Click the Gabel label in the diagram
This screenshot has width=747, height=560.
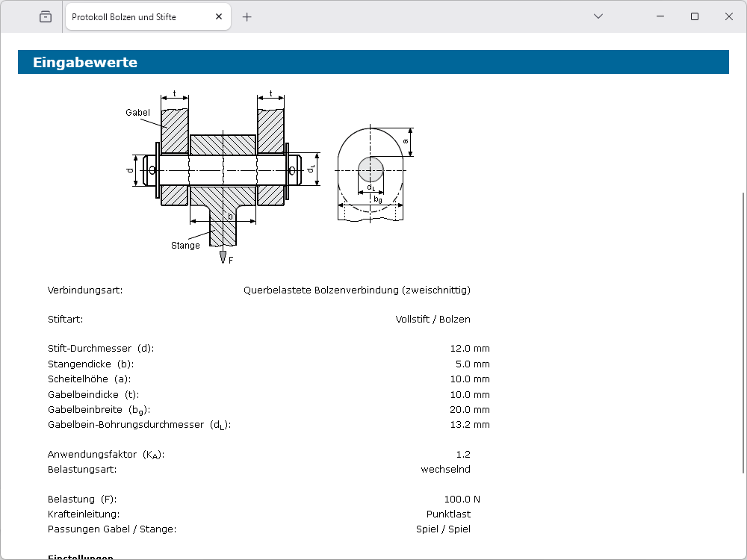click(137, 113)
